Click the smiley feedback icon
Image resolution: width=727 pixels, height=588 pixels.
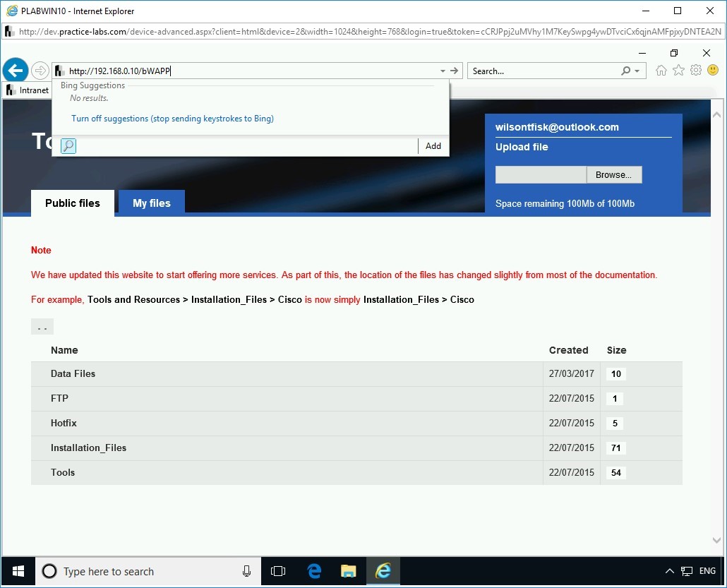[x=713, y=70]
